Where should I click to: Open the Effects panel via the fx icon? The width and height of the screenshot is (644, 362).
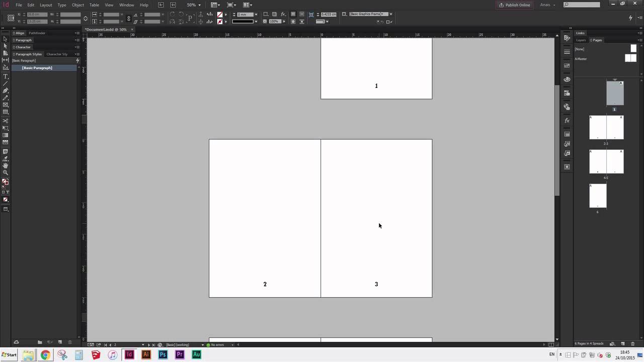click(567, 121)
